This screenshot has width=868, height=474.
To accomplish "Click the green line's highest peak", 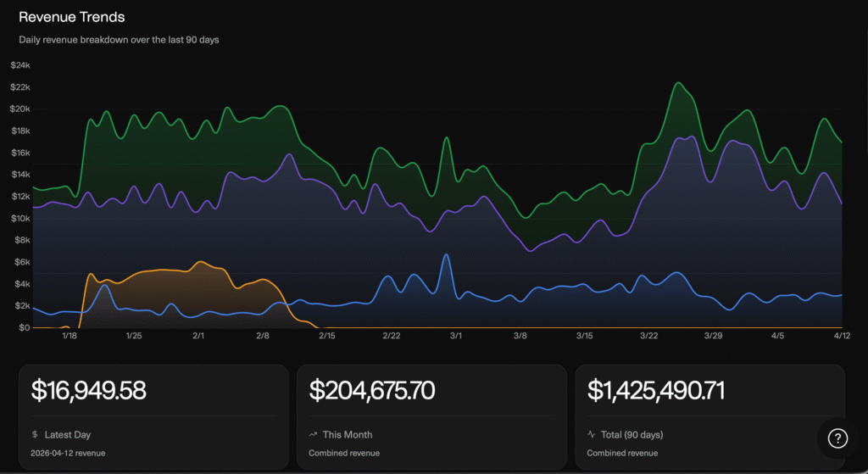I will pyautogui.click(x=678, y=83).
